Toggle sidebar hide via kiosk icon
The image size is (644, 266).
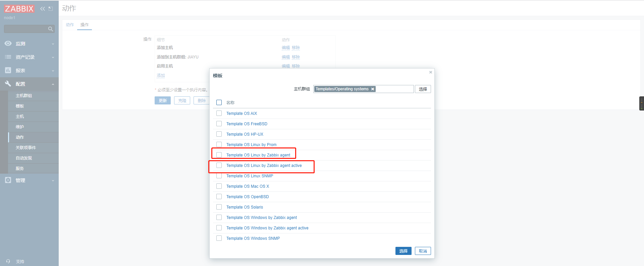pyautogui.click(x=51, y=9)
